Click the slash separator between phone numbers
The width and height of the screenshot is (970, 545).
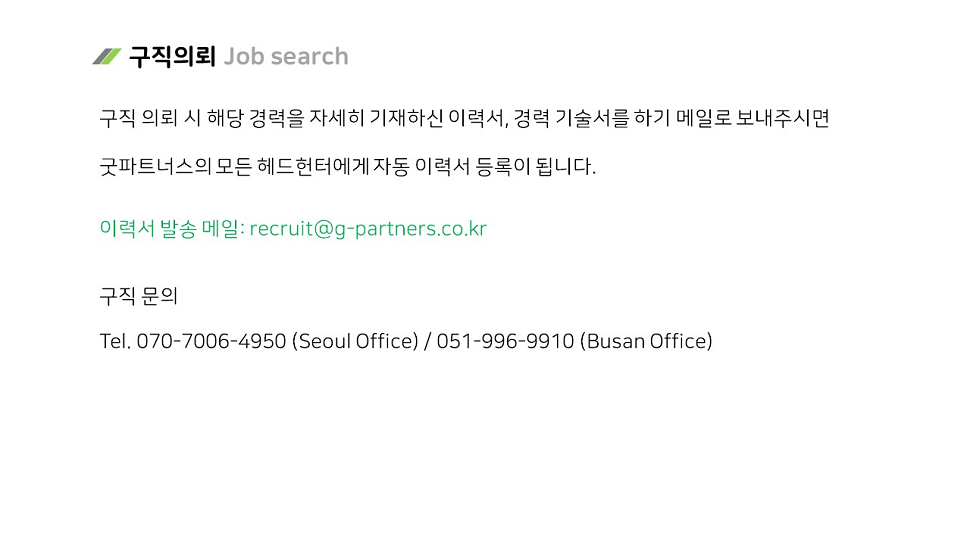pos(427,341)
